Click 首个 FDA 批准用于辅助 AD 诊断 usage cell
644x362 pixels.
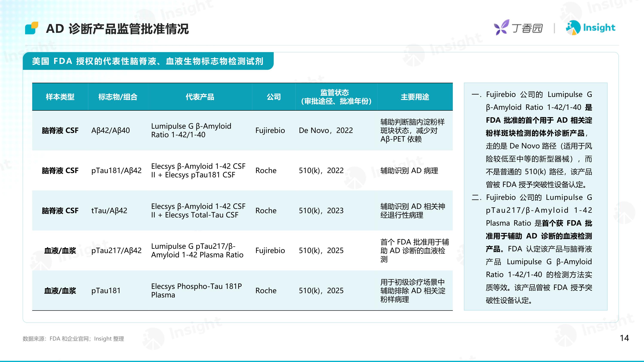pyautogui.click(x=415, y=250)
